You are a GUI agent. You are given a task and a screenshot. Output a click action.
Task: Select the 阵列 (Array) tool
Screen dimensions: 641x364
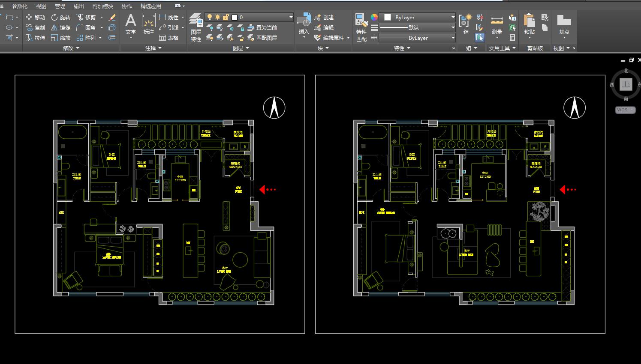[86, 38]
